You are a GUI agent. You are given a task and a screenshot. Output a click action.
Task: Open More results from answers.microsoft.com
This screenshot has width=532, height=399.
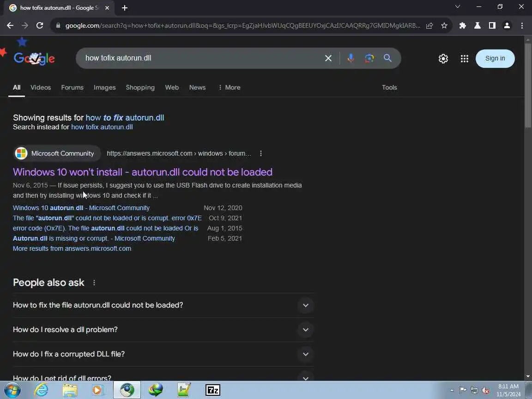pyautogui.click(x=72, y=249)
